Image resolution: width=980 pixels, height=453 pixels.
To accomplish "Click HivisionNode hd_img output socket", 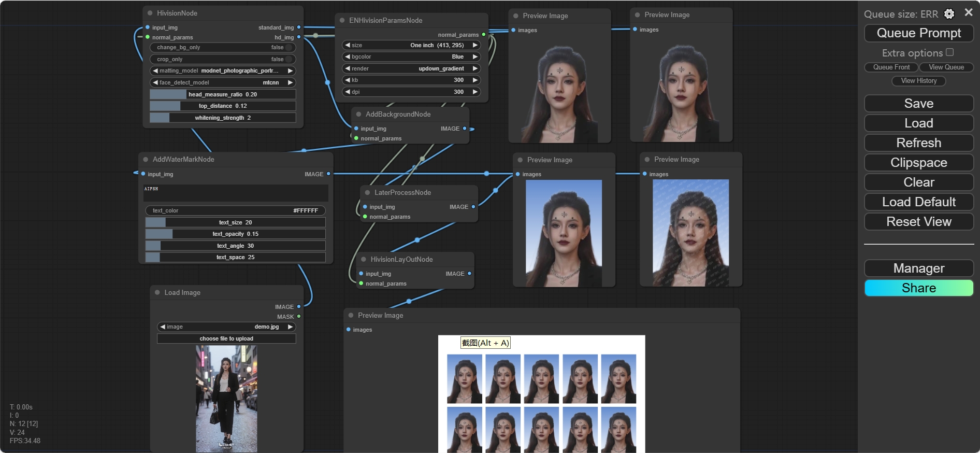I will tap(299, 37).
